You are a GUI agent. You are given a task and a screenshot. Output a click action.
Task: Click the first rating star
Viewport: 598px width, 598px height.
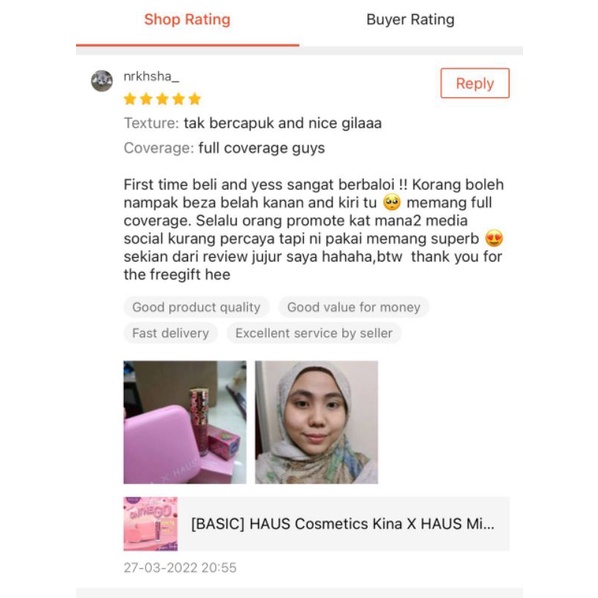[130, 99]
